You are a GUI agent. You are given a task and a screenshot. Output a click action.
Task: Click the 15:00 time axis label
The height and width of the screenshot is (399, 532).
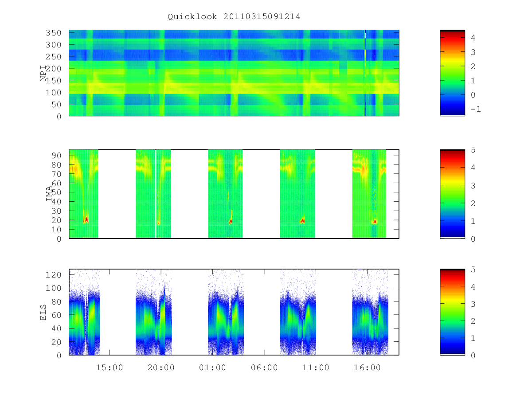click(x=110, y=368)
